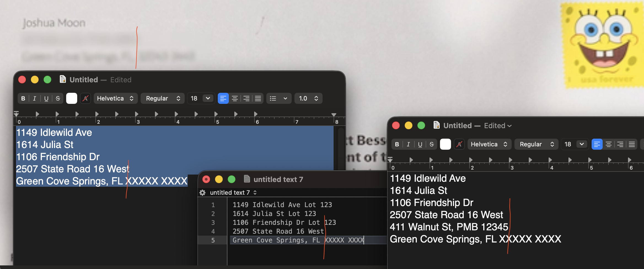Click '2507 State Road 16 West' in text editor

pyautogui.click(x=278, y=231)
